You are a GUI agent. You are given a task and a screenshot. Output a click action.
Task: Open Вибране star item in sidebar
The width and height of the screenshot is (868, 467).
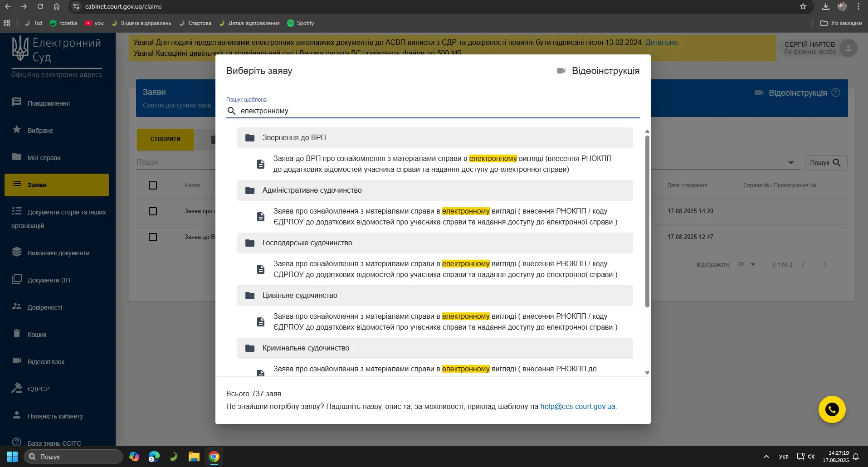click(40, 131)
